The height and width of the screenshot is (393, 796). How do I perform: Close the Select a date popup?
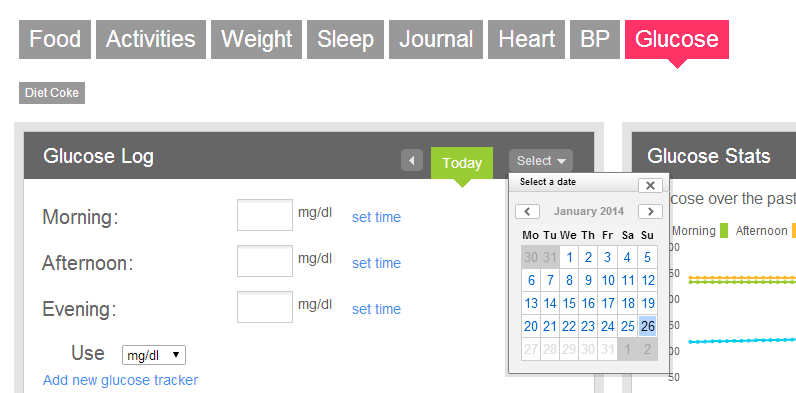click(650, 185)
